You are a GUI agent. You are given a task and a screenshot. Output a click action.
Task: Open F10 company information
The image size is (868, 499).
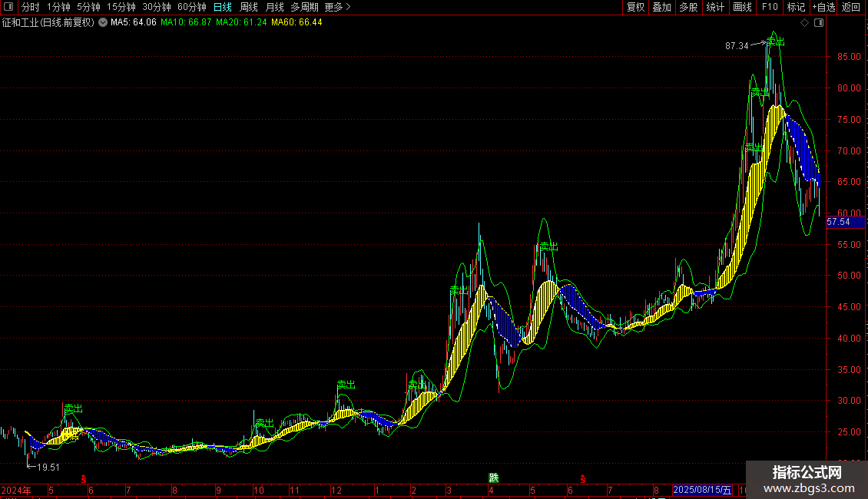(x=770, y=7)
